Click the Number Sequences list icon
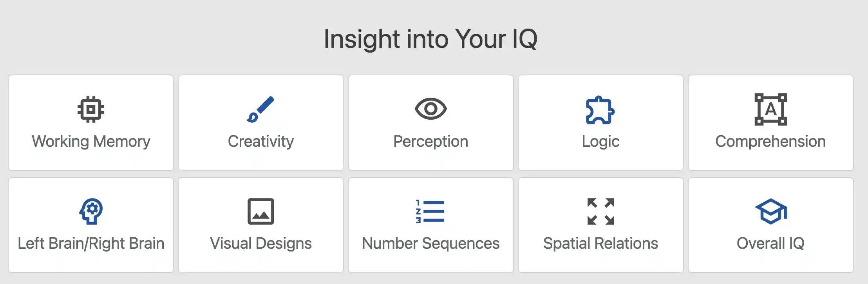This screenshot has width=868, height=284. pyautogui.click(x=430, y=211)
